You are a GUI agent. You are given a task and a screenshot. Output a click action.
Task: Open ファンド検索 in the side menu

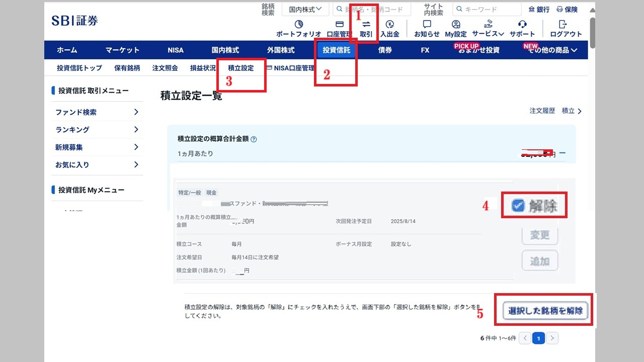click(x=97, y=112)
